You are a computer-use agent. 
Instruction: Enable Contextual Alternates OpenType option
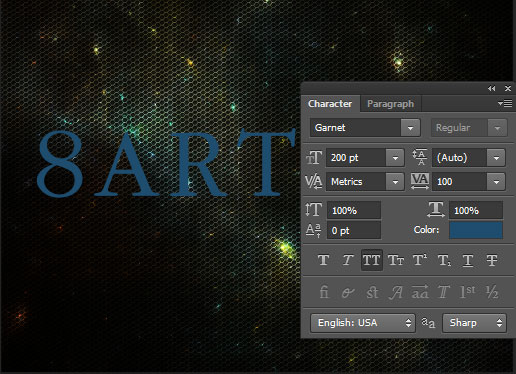[x=348, y=292]
